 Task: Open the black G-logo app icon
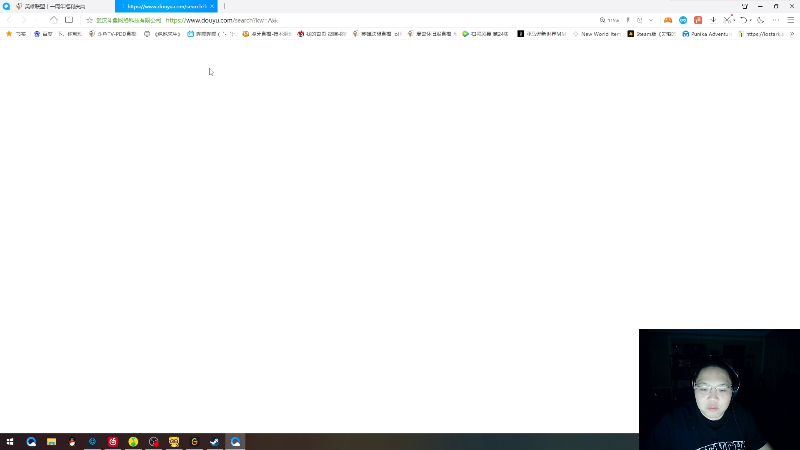coord(194,442)
